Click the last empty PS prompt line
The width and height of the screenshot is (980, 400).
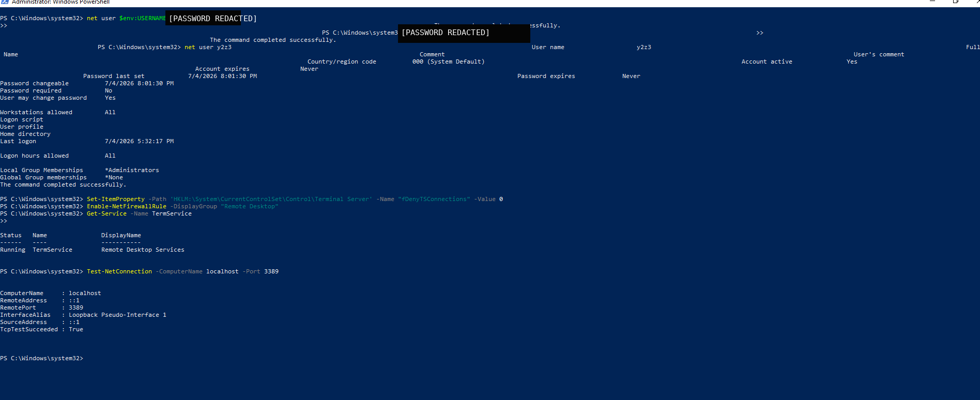pos(41,358)
